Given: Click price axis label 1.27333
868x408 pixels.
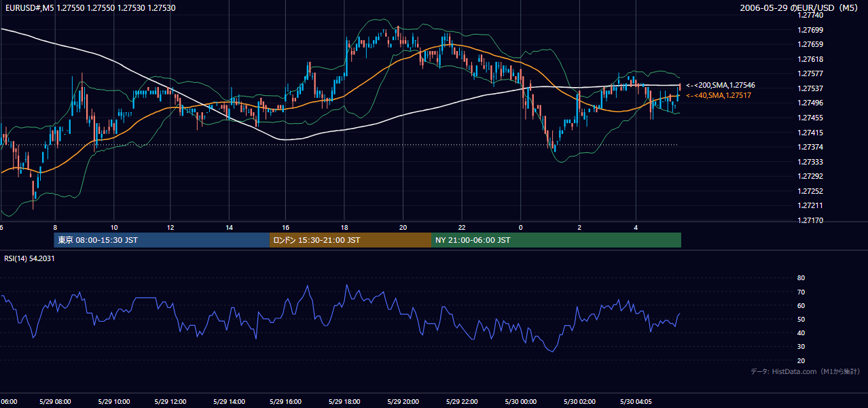Looking at the screenshot, I should [810, 162].
